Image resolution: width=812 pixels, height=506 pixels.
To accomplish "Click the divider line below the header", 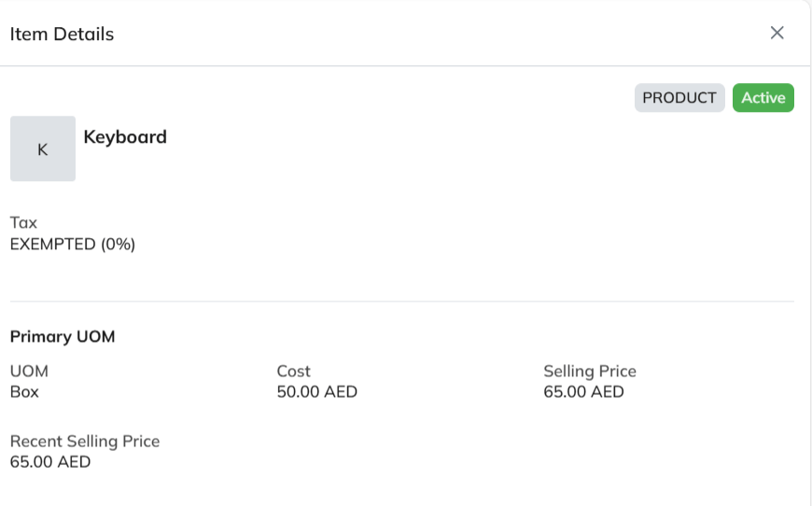I will 401,66.
